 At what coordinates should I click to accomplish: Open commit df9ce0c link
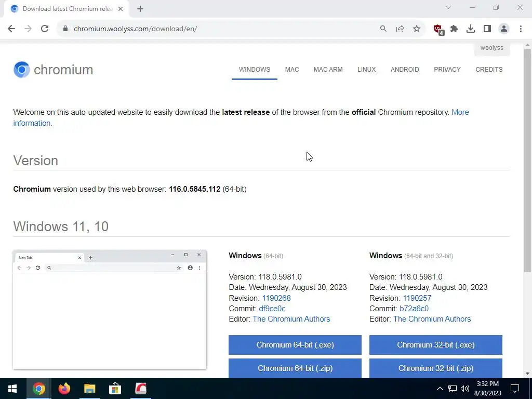272,309
